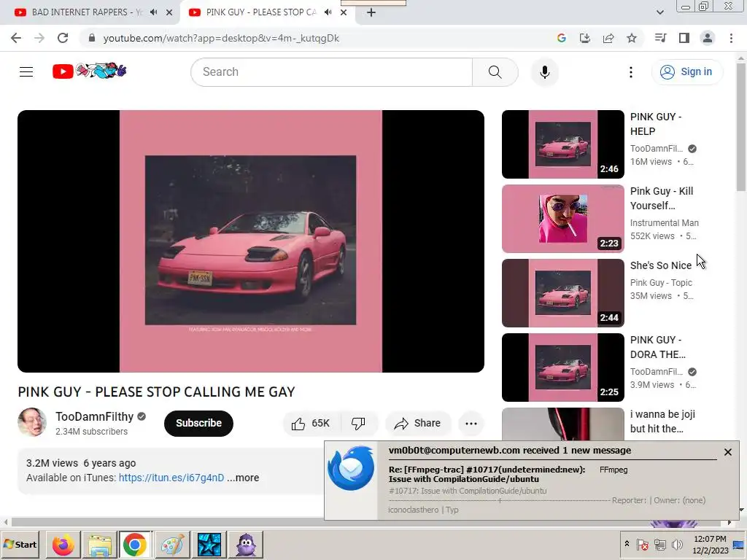Open PINK GUY - HELP video thumbnail

click(562, 144)
